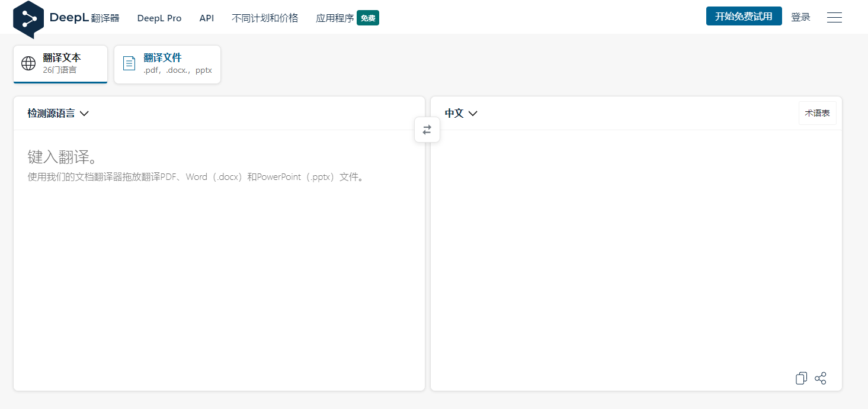Viewport: 868px width, 409px height.
Task: Click the DeepL 翻译器 wordmark link
Action: click(x=84, y=18)
